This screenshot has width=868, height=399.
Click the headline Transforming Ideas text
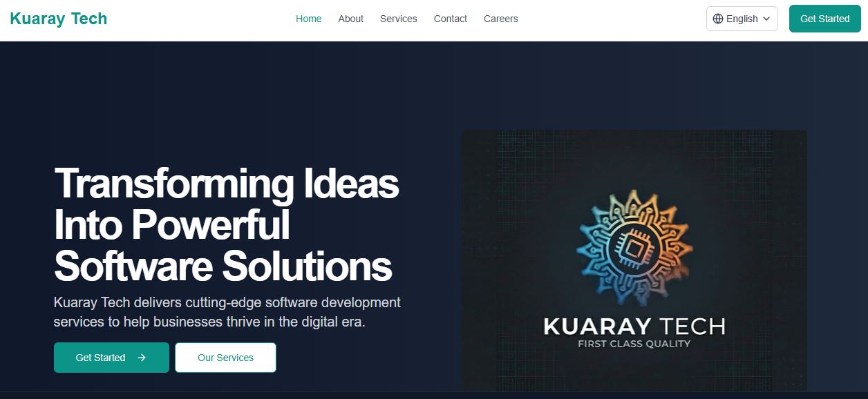click(x=227, y=184)
